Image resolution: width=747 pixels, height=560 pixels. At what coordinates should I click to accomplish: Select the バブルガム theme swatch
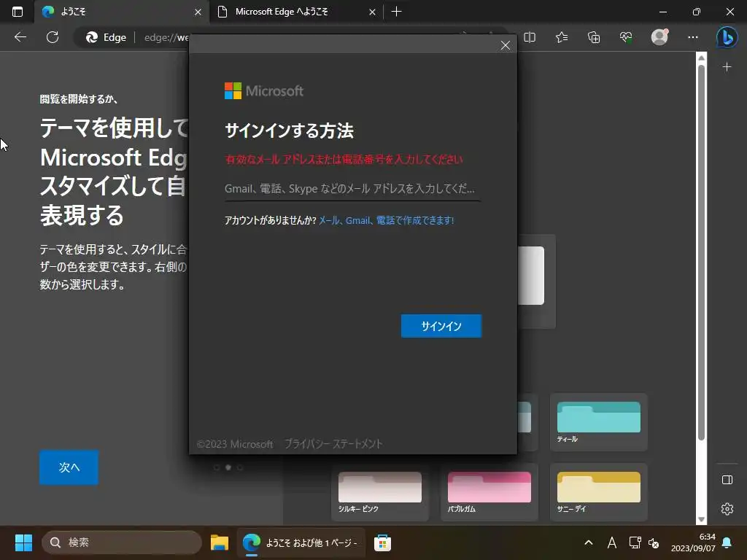coord(489,492)
